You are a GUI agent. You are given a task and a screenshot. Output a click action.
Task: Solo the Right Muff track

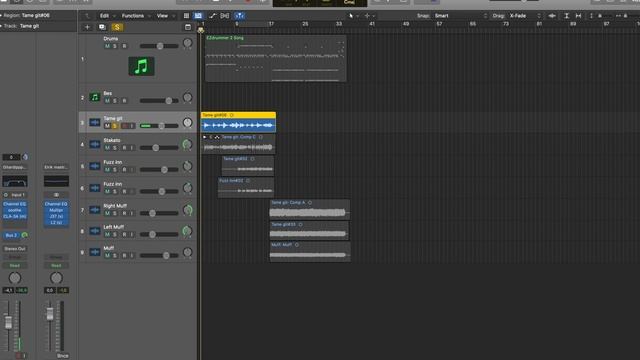tap(115, 213)
